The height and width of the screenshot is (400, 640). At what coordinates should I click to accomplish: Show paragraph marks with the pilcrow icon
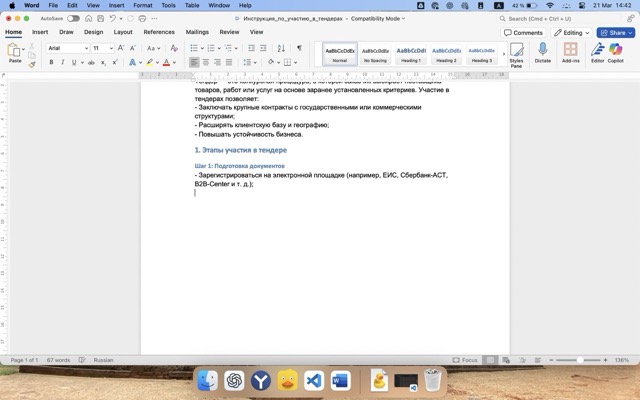[x=299, y=48]
